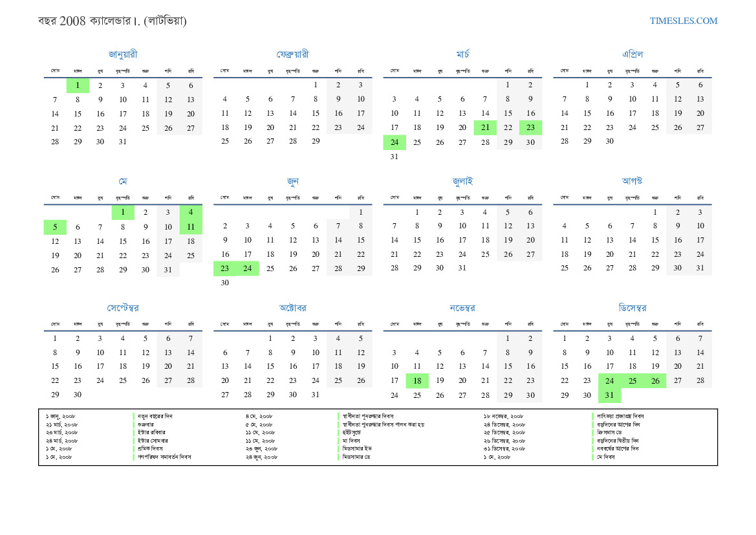This screenshot has width=756, height=535.
Task: Click 15 in এপ্রিল
Action: pos(587,113)
